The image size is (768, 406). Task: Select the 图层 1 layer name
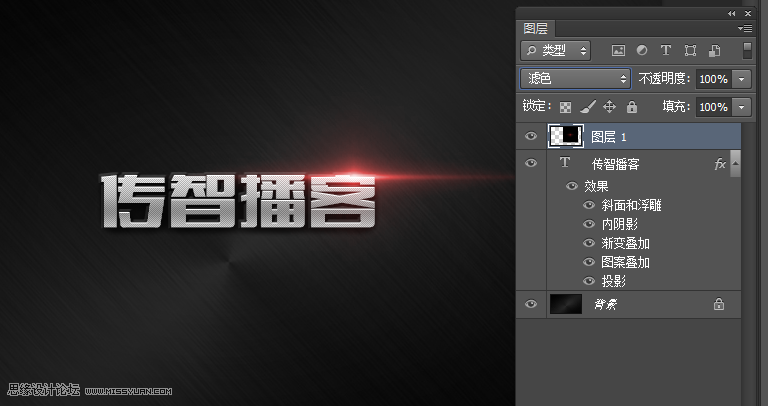point(609,137)
